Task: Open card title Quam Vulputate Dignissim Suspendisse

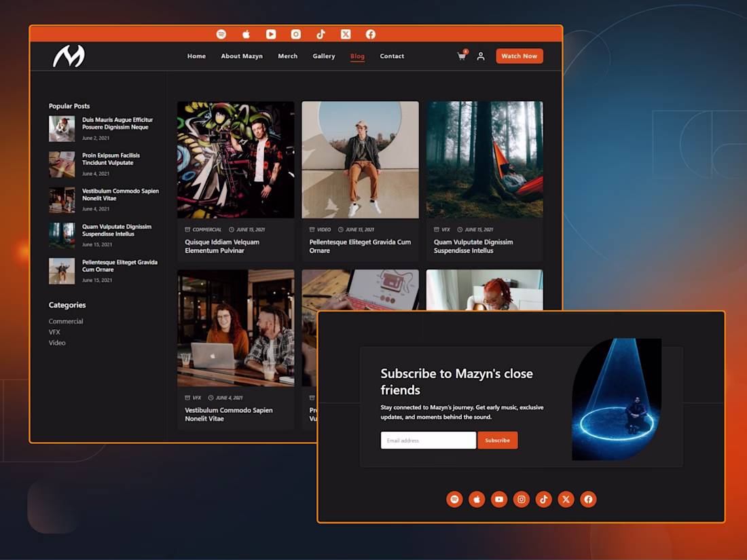Action: [x=473, y=246]
